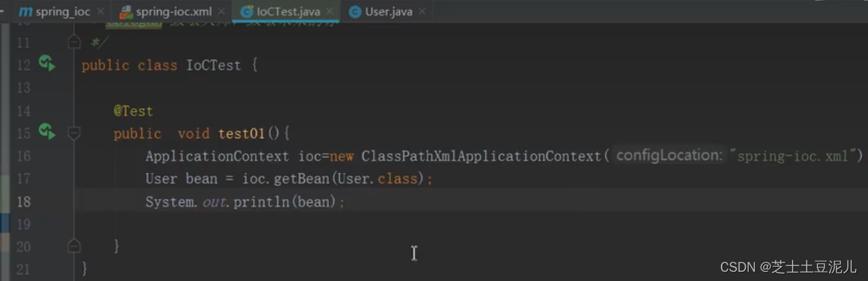Click ApplicationContext type on line 16
Screen dimensions: 868x281
[x=217, y=156]
